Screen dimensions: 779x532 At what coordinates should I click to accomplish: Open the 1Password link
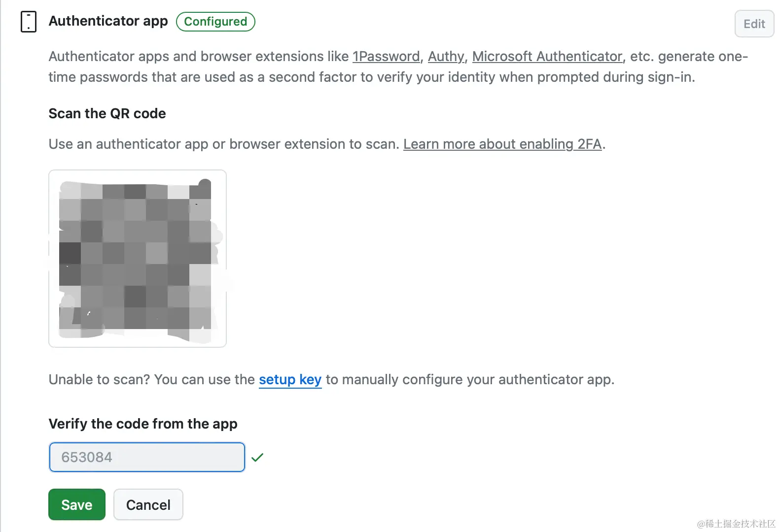(x=387, y=56)
